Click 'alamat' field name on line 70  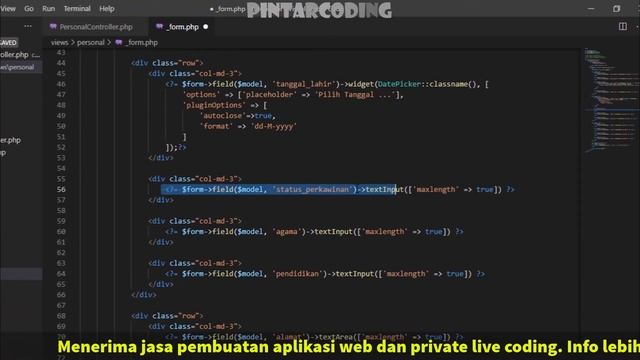coord(289,337)
